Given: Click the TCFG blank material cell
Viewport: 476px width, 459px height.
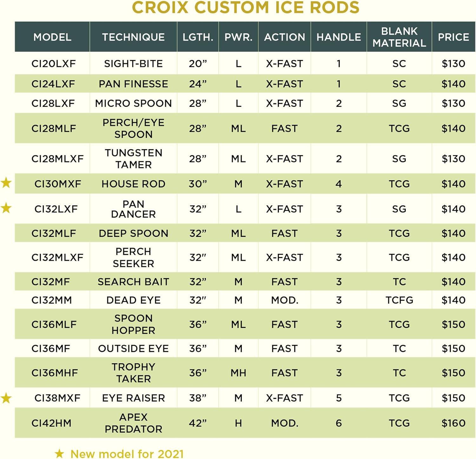Looking at the screenshot, I should click(399, 300).
